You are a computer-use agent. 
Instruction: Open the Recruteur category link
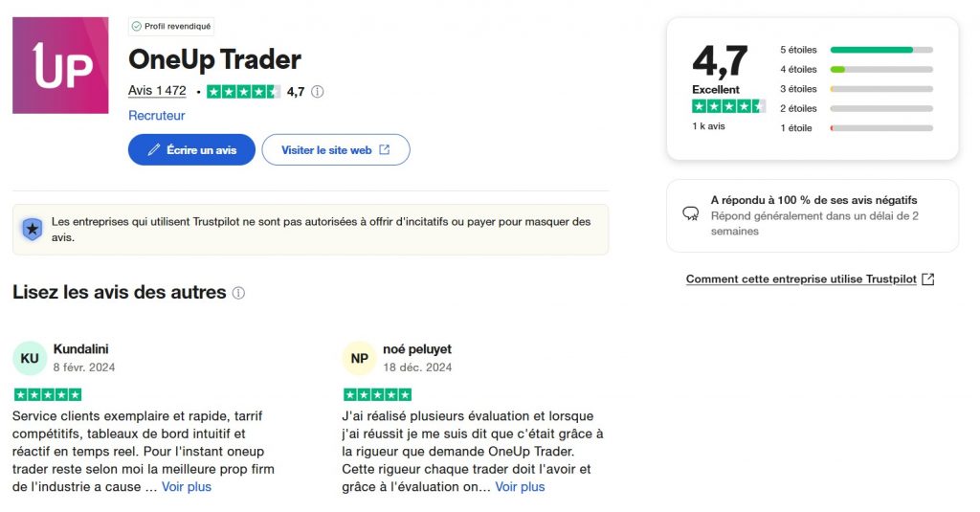pos(157,116)
